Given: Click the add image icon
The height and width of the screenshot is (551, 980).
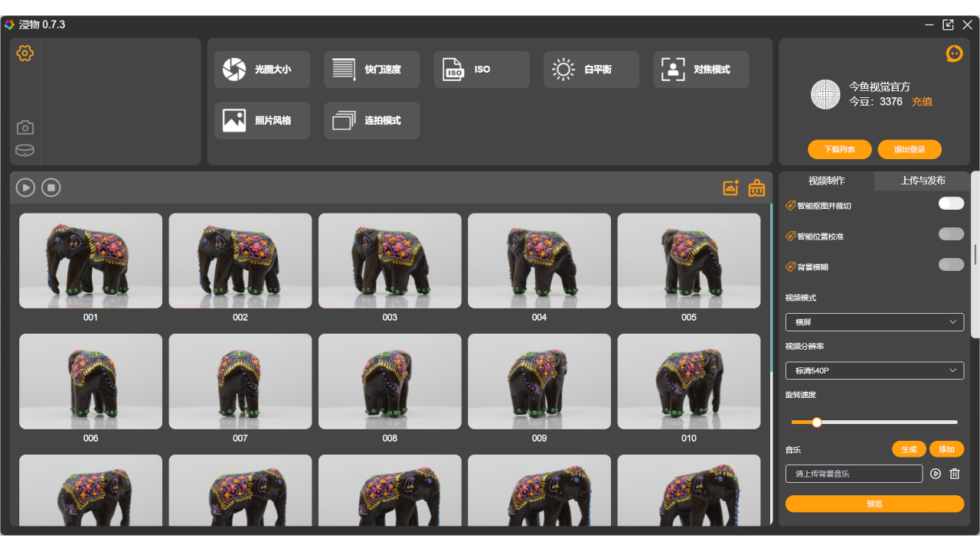Looking at the screenshot, I should (731, 187).
